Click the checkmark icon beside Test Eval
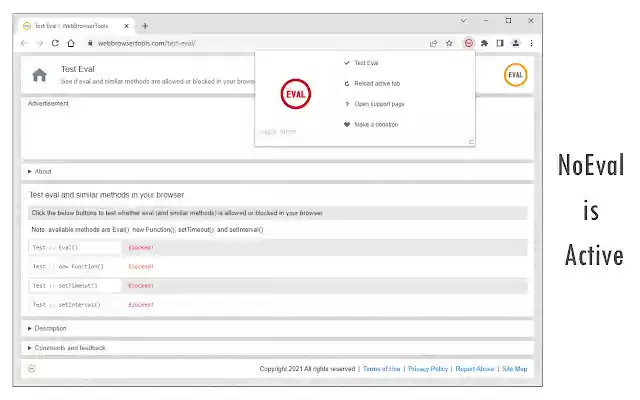The image size is (640, 400). (x=347, y=63)
